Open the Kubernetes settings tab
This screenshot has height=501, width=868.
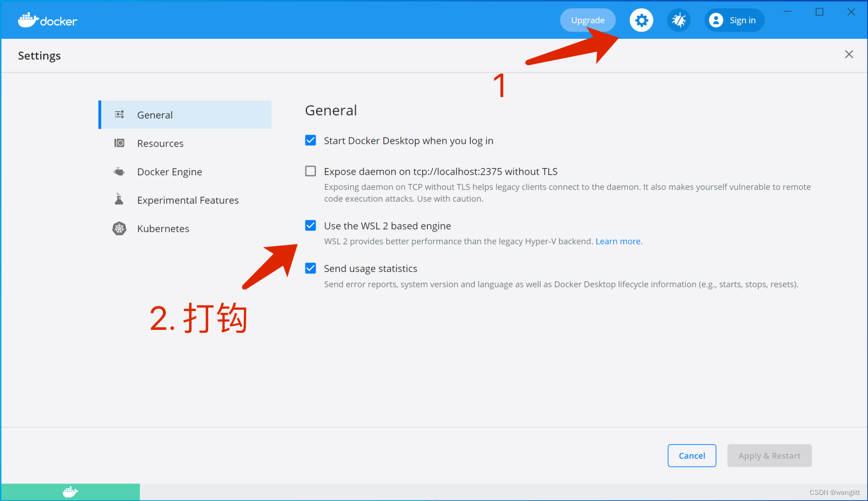click(x=185, y=229)
